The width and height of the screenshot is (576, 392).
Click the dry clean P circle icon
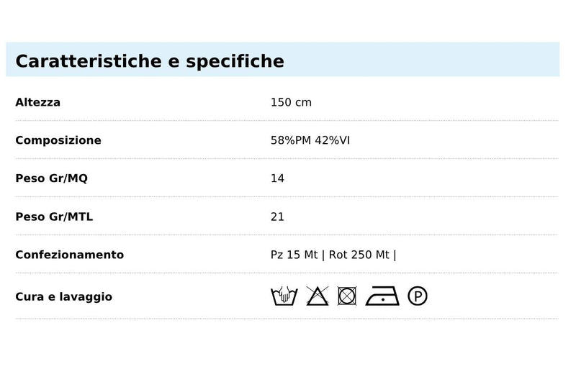click(x=418, y=296)
